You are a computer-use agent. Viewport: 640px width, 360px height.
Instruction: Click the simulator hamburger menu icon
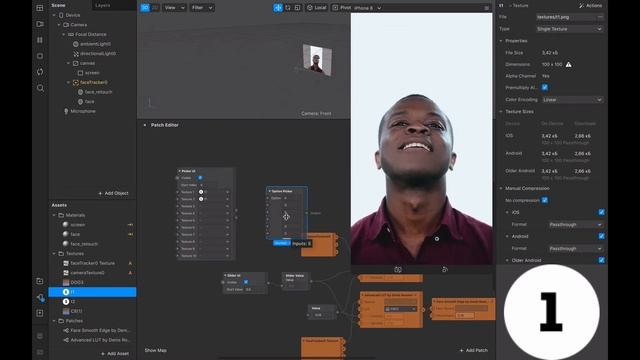pyautogui.click(x=487, y=8)
